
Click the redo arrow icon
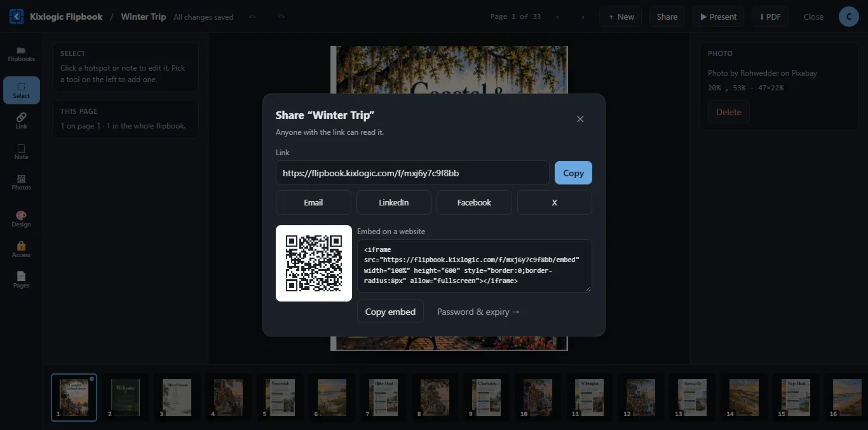(x=281, y=17)
